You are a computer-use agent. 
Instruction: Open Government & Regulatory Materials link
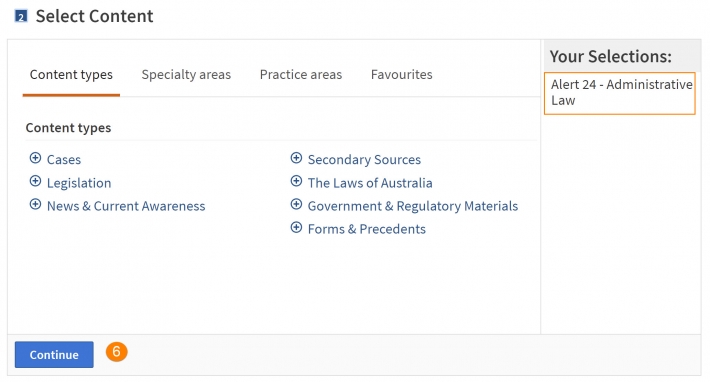[413, 206]
